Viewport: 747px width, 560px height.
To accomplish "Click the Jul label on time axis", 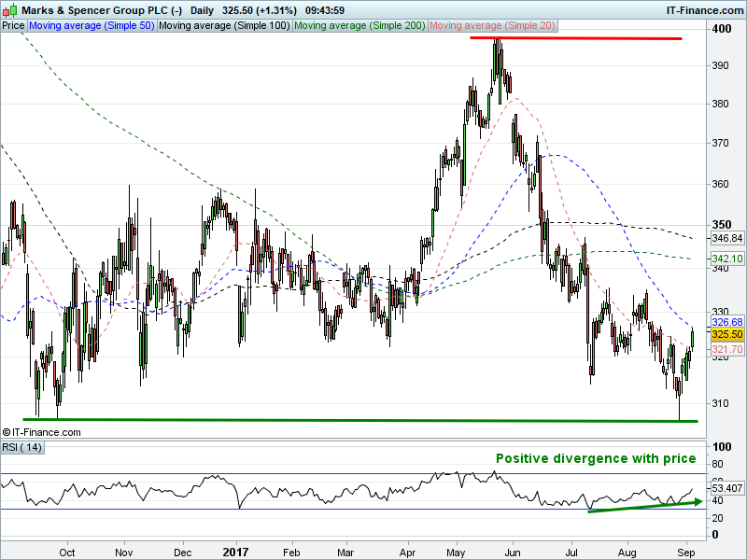I will tap(571, 553).
